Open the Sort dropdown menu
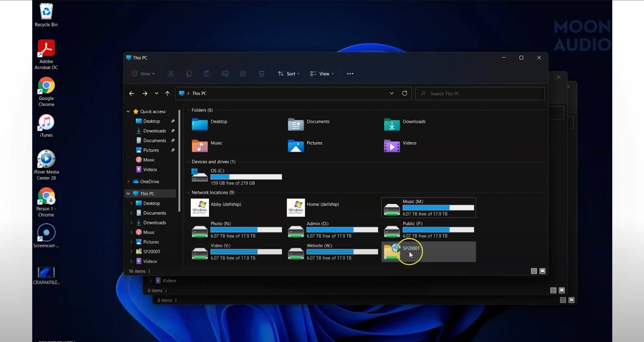This screenshot has width=644, height=342. tap(288, 74)
